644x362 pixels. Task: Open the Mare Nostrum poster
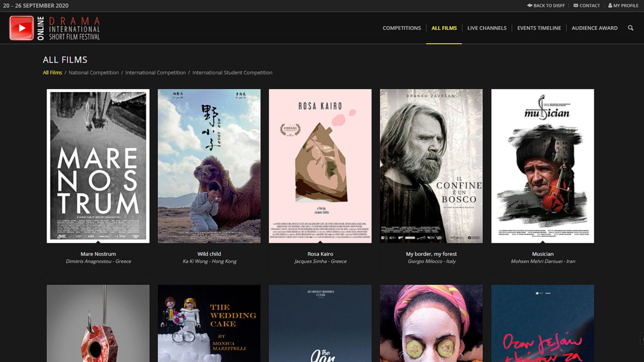click(x=98, y=166)
